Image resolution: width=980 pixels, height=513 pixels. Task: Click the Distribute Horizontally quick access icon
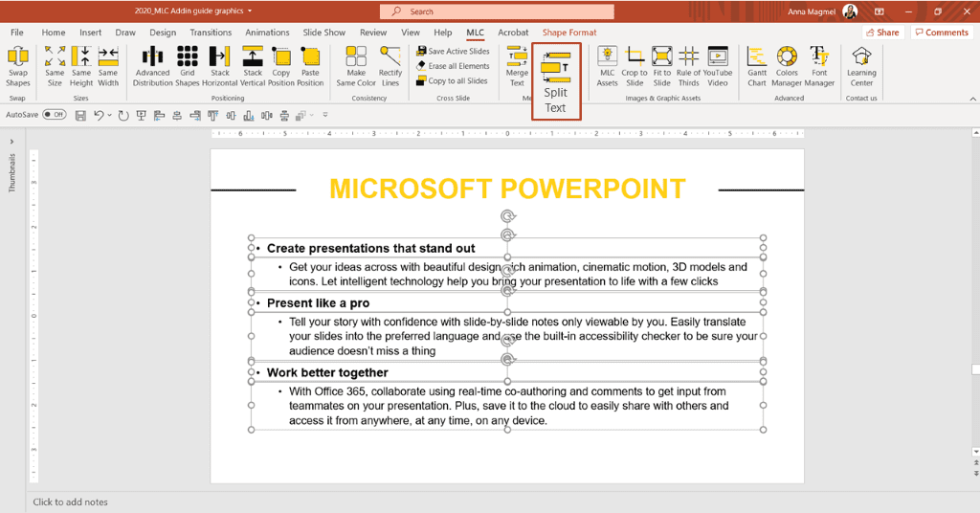tap(267, 115)
